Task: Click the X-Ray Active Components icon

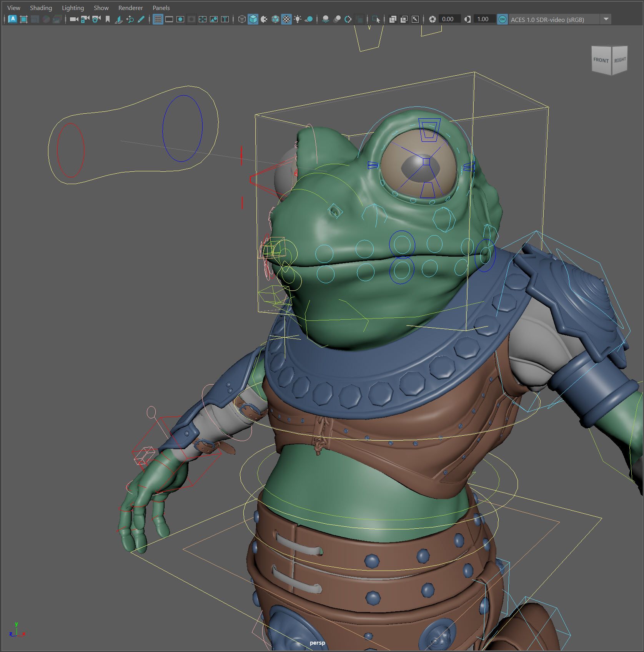Action: 404,19
